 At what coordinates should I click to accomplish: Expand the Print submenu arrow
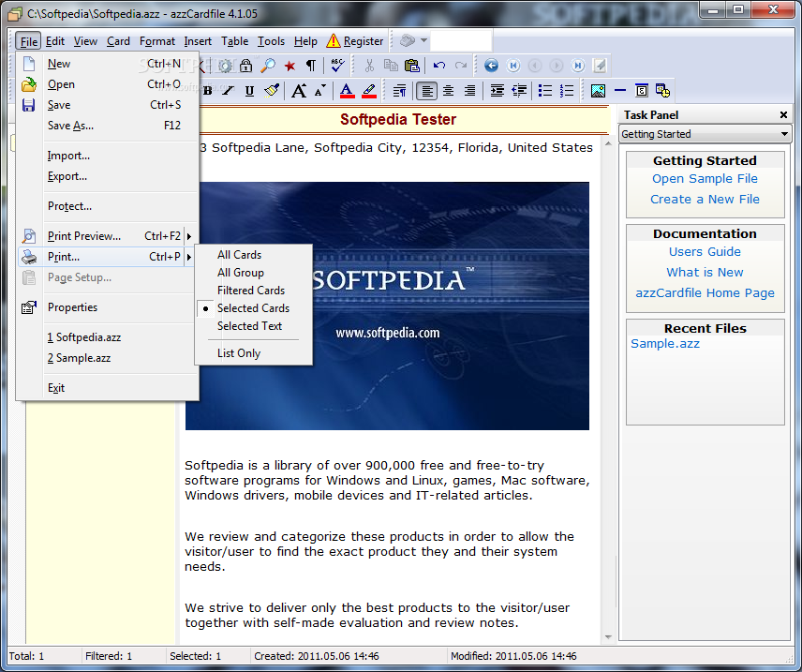(189, 257)
